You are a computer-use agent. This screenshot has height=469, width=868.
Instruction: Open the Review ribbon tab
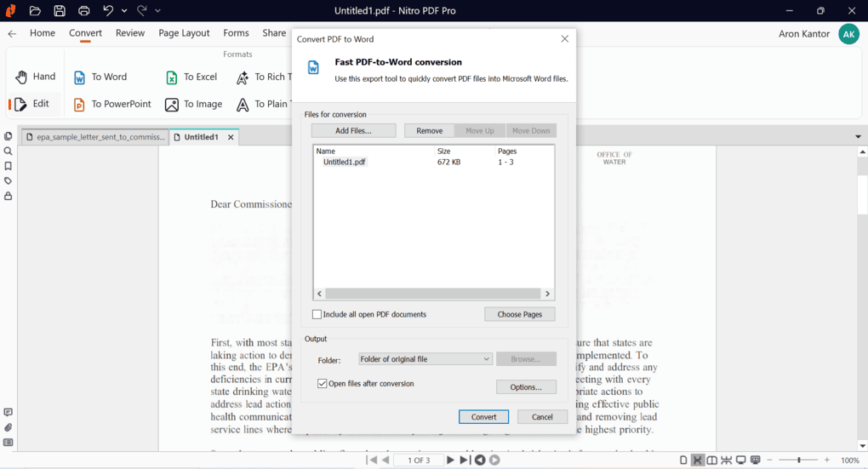[130, 33]
